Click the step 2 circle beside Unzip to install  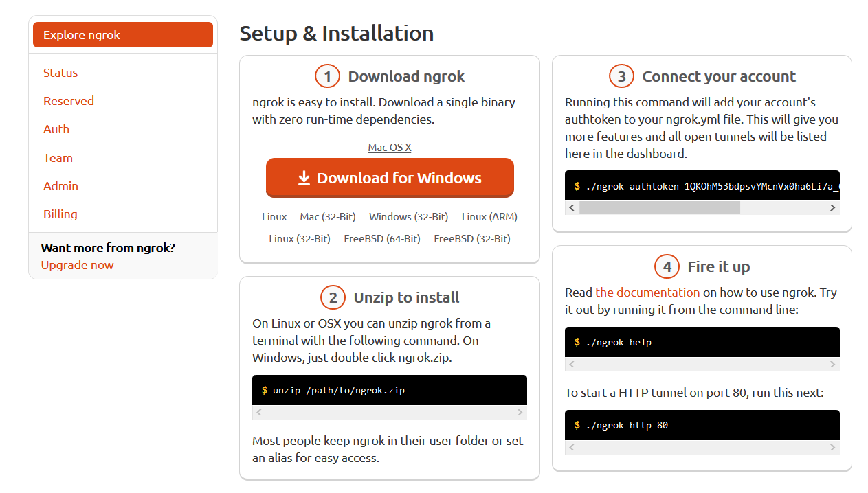(x=333, y=297)
